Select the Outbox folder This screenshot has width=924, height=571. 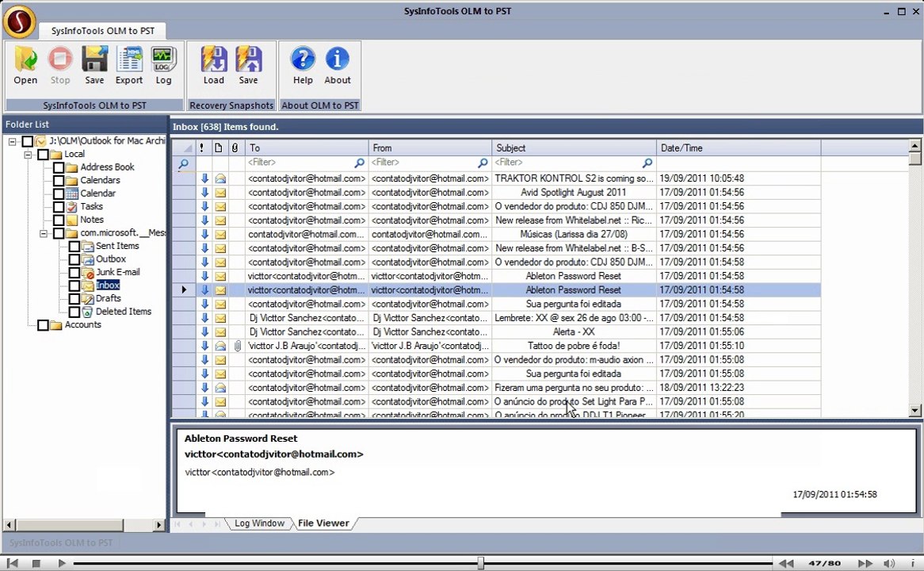pos(111,259)
